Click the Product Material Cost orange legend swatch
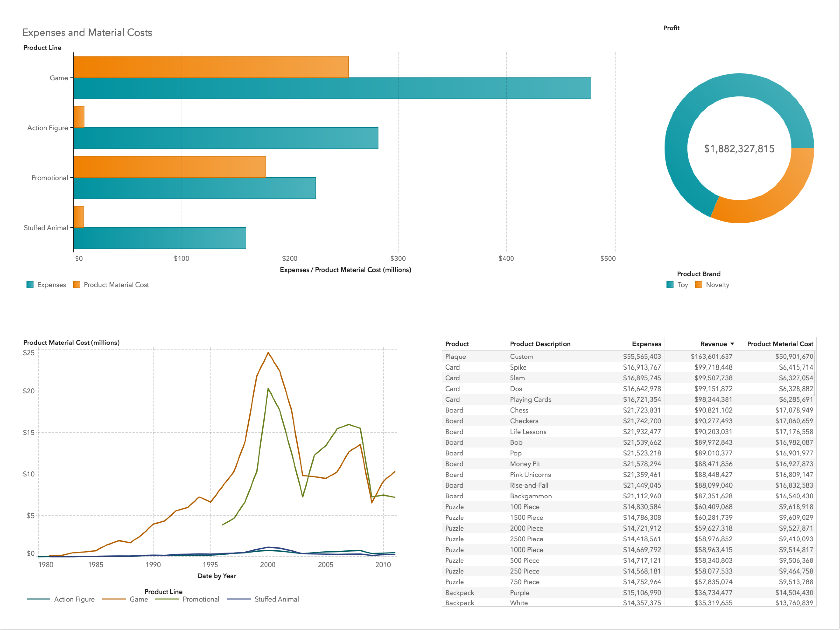Screen dimensions: 840x630 77,285
